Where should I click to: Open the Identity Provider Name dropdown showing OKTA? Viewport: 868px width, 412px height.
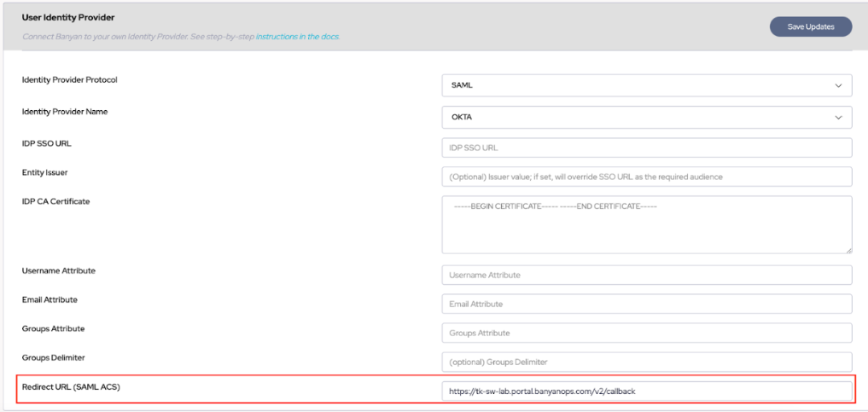point(646,118)
